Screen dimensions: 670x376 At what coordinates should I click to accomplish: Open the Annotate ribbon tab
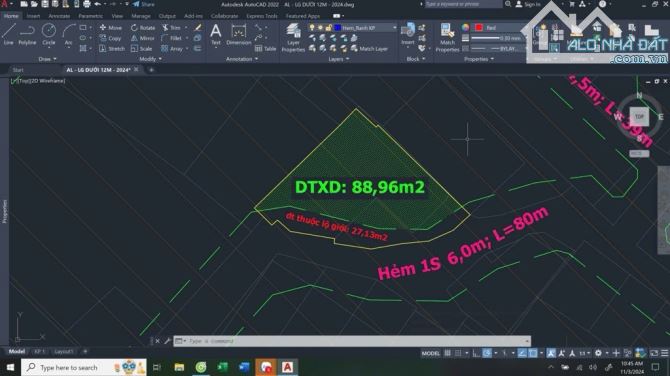point(59,16)
